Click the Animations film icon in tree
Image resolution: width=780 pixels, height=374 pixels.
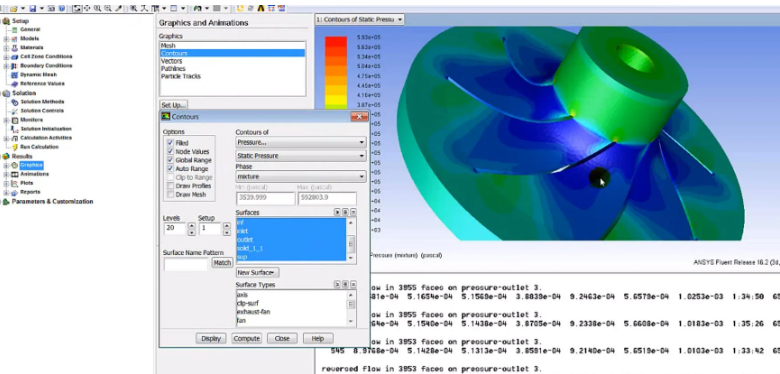(x=14, y=174)
